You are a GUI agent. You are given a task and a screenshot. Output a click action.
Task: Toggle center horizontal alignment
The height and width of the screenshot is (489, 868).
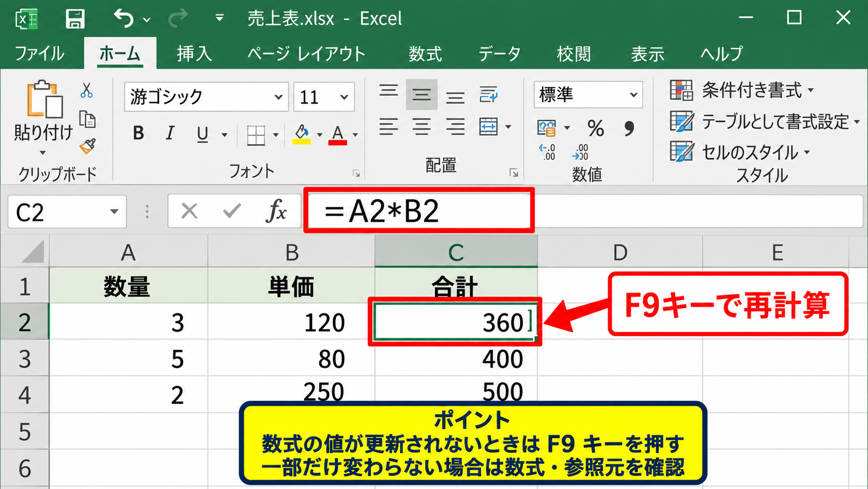point(422,126)
